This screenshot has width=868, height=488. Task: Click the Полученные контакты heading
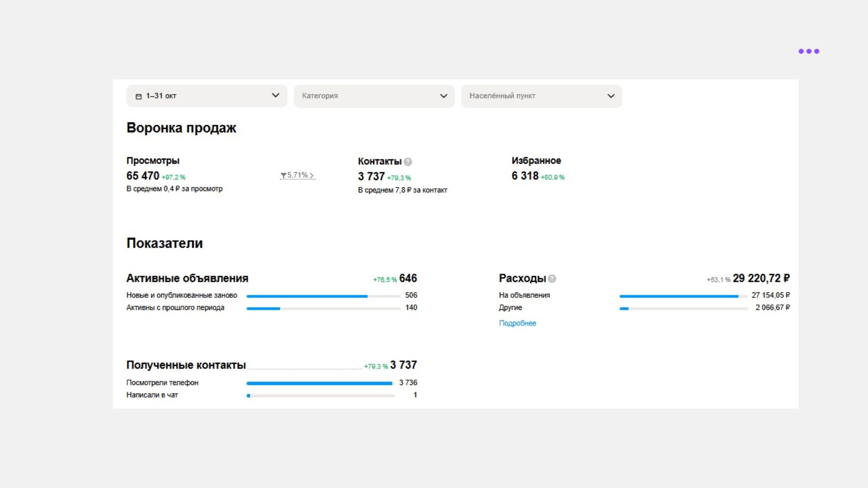coord(186,365)
